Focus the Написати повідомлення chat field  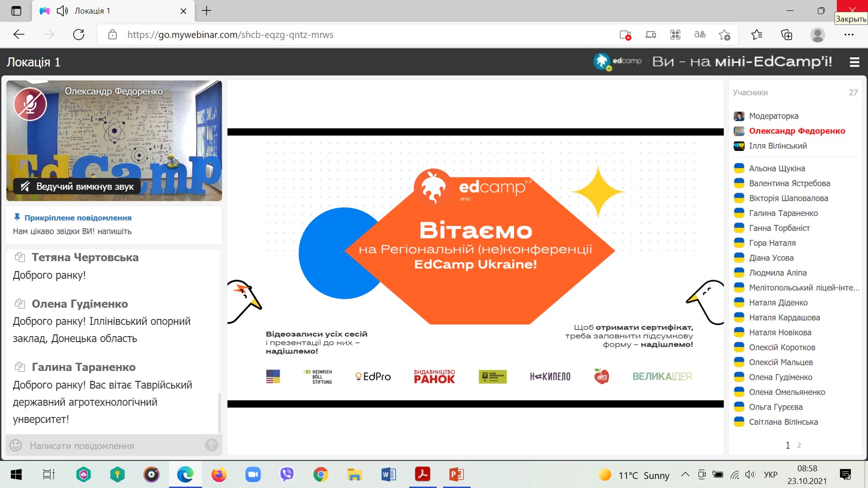coord(114,445)
